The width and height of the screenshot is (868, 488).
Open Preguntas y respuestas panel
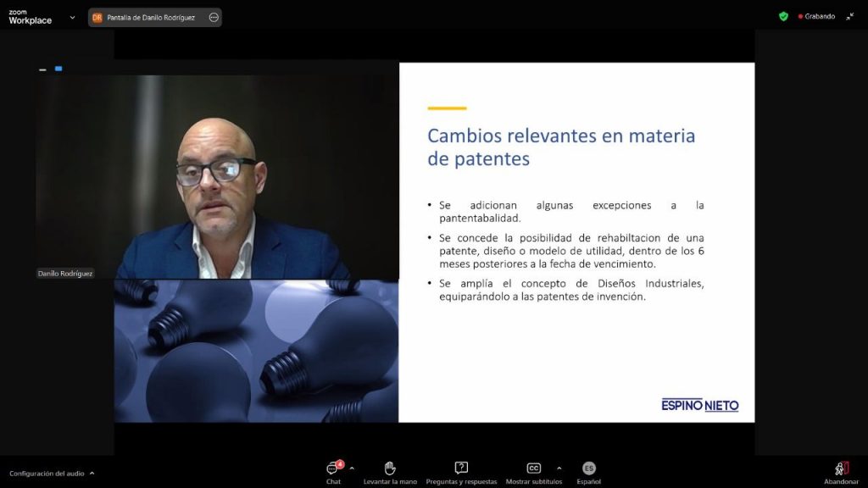tap(461, 469)
